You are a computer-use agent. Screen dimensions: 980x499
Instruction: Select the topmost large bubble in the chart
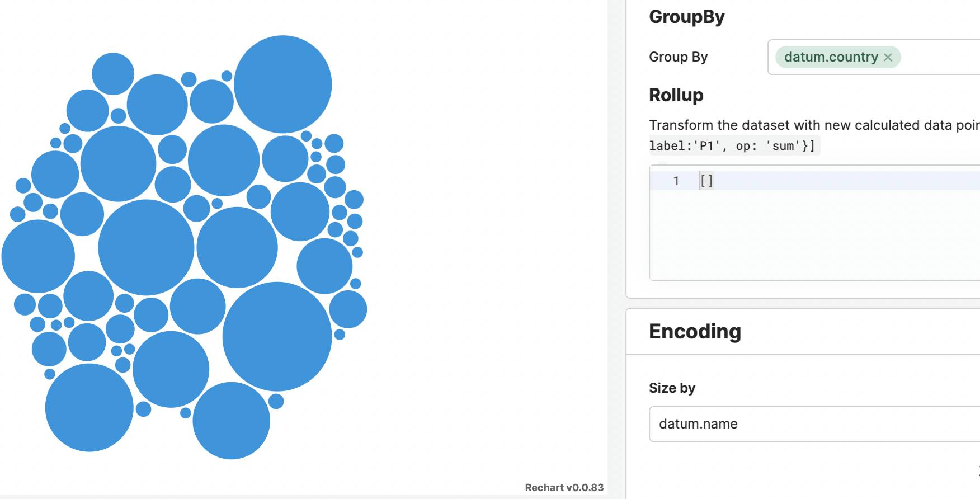coord(282,84)
